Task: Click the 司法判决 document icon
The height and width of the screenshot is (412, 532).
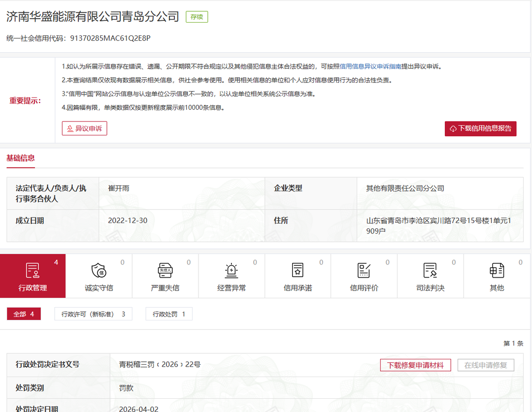Action: [x=430, y=270]
